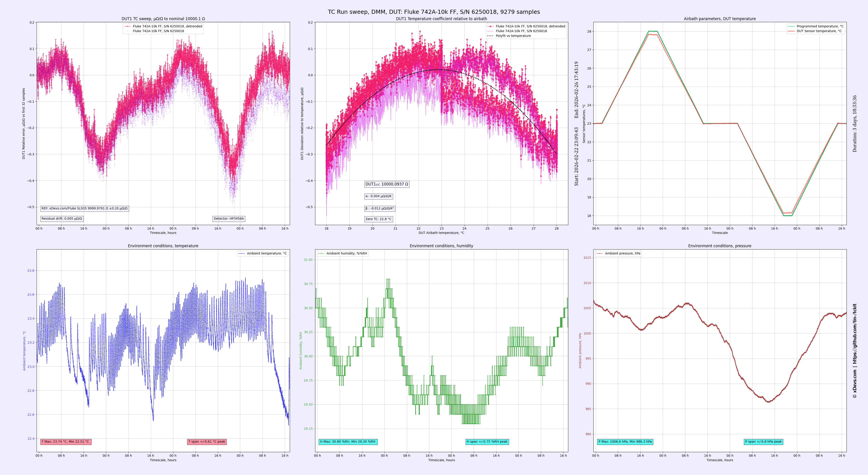Click the 'P Max: 1006.6 hPa' cyan box
868x475 pixels.
(x=625, y=442)
